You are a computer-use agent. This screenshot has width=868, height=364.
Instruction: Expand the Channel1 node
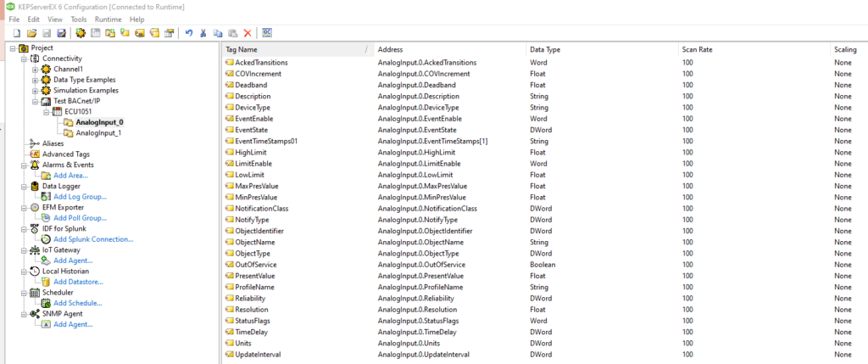point(35,70)
